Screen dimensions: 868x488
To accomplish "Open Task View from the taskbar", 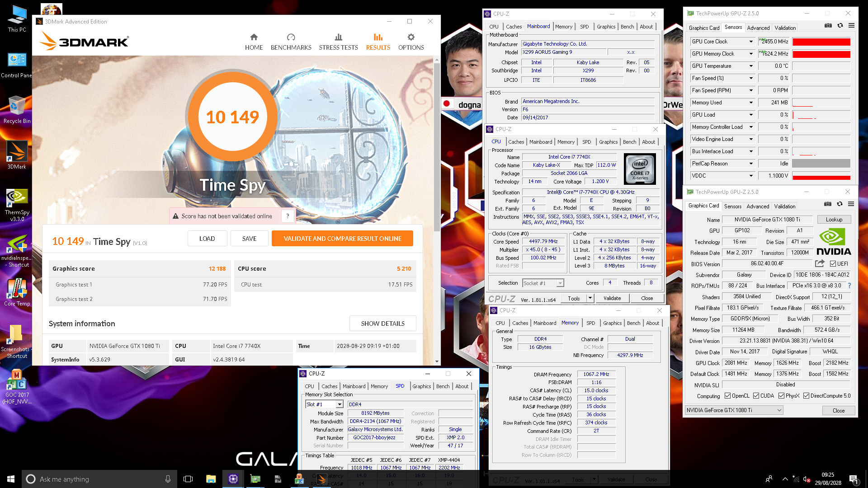I will click(188, 479).
